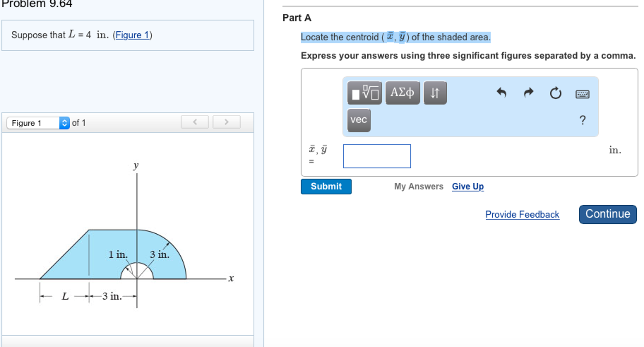Click the next figure chevron button

click(226, 122)
